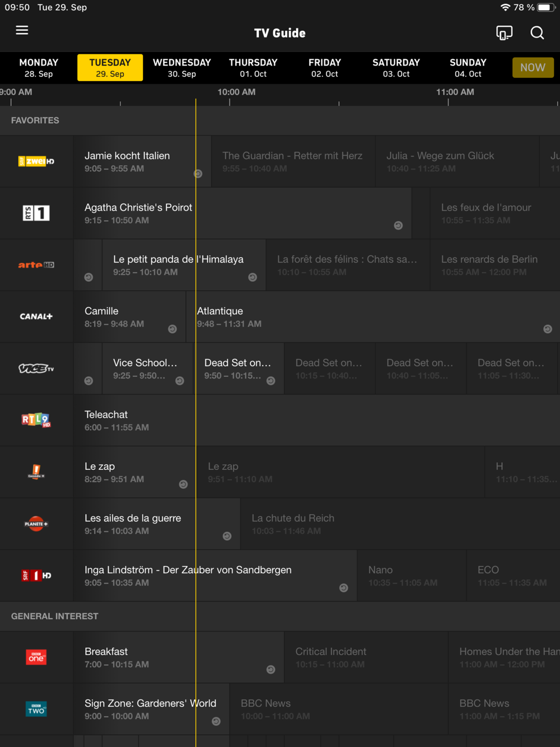Open ECO program 11:05
The height and width of the screenshot is (747, 560).
click(514, 576)
